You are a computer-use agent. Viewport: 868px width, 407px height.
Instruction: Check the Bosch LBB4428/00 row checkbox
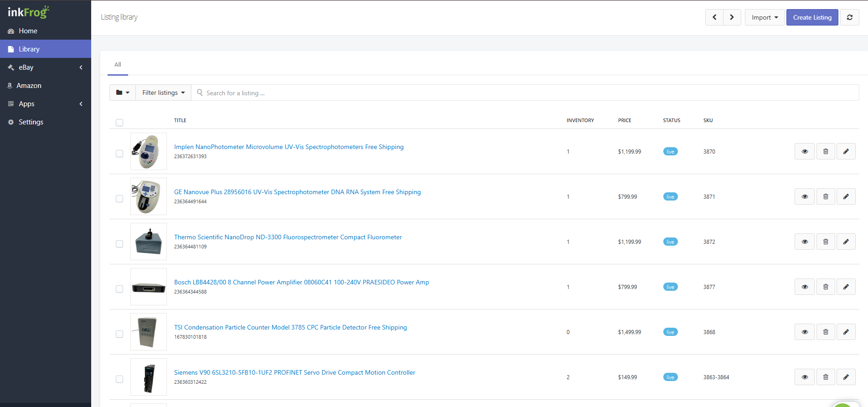[119, 289]
